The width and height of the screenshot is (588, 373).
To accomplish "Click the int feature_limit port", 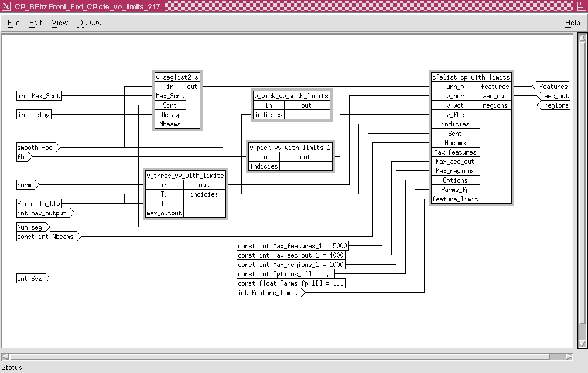I will tap(269, 293).
